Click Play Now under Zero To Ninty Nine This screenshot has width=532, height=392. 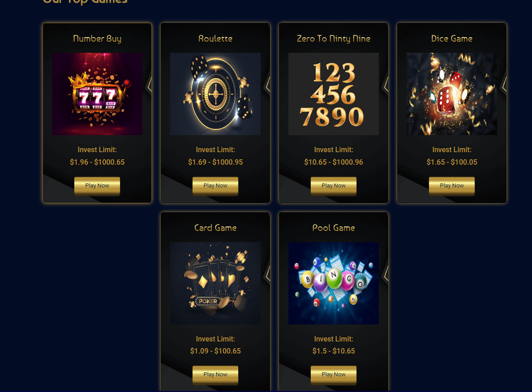[334, 186]
